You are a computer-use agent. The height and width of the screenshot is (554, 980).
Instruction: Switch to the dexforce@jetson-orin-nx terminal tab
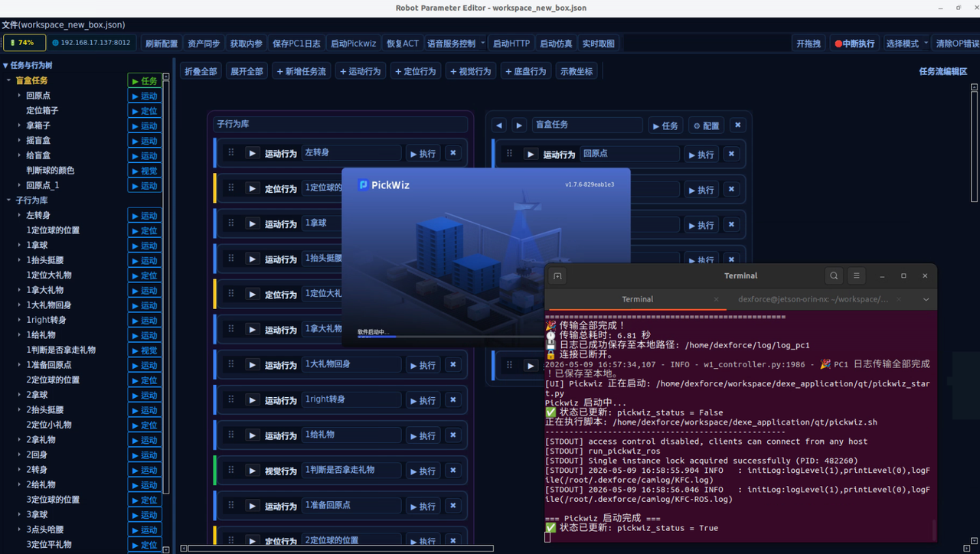[813, 299]
